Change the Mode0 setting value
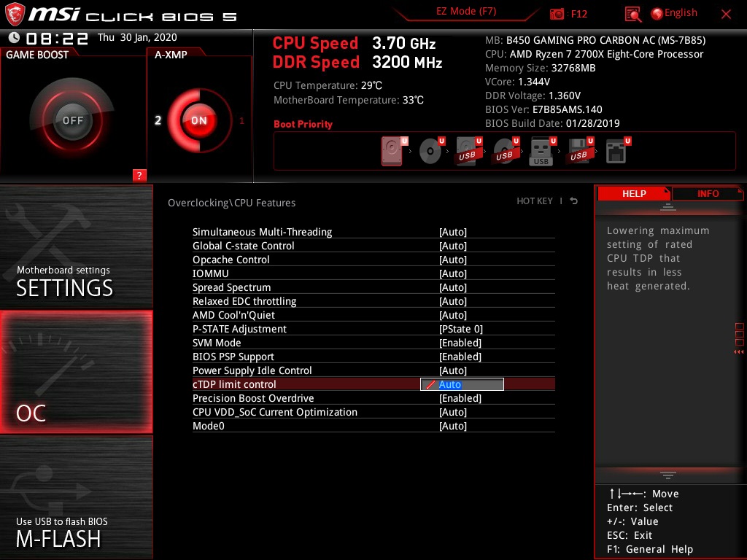This screenshot has width=747, height=560. (x=452, y=426)
